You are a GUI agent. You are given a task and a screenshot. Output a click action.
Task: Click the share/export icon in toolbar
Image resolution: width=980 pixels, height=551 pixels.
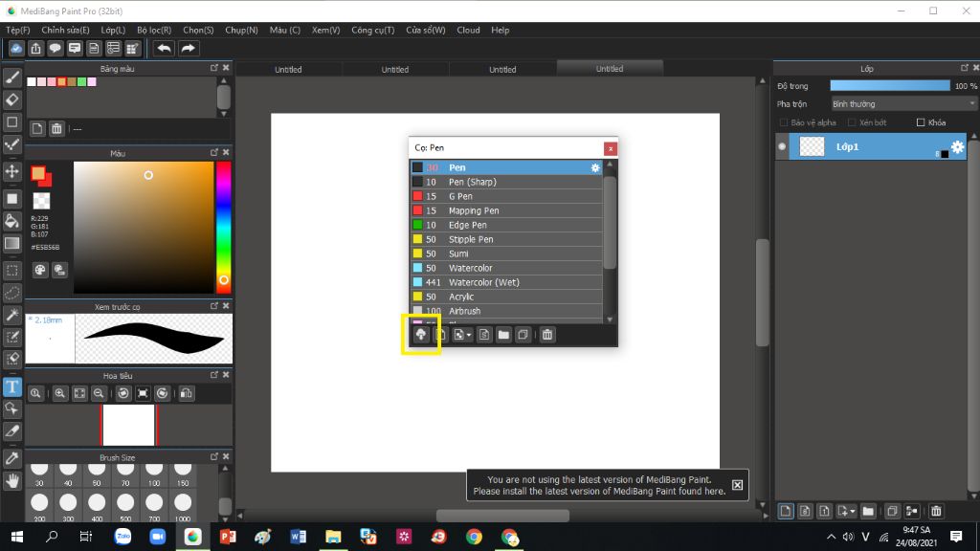point(35,48)
